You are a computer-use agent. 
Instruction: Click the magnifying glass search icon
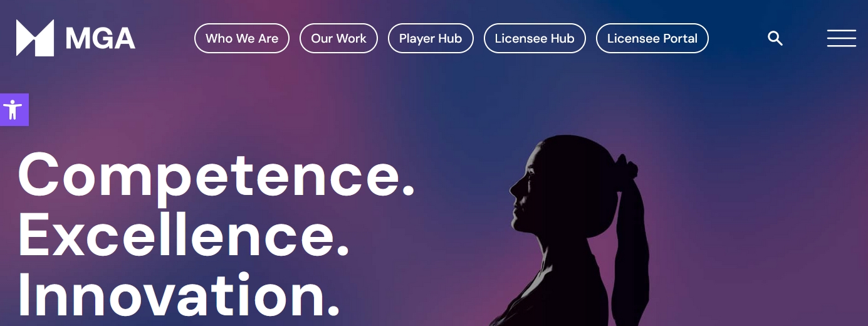[775, 39]
